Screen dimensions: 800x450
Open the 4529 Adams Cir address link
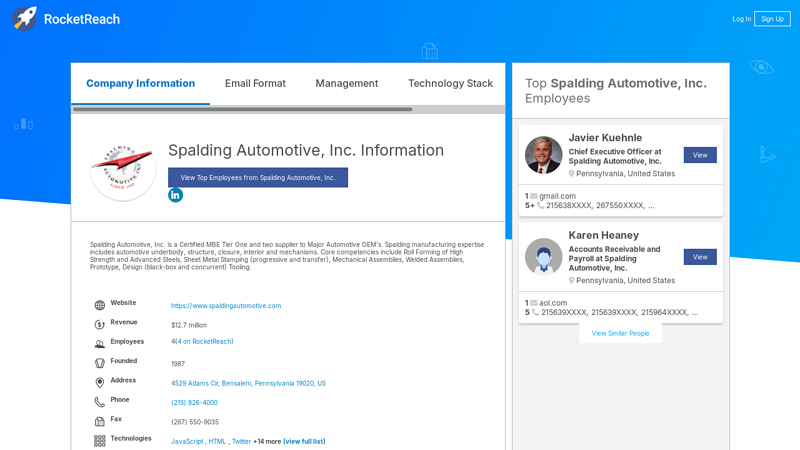coord(248,383)
